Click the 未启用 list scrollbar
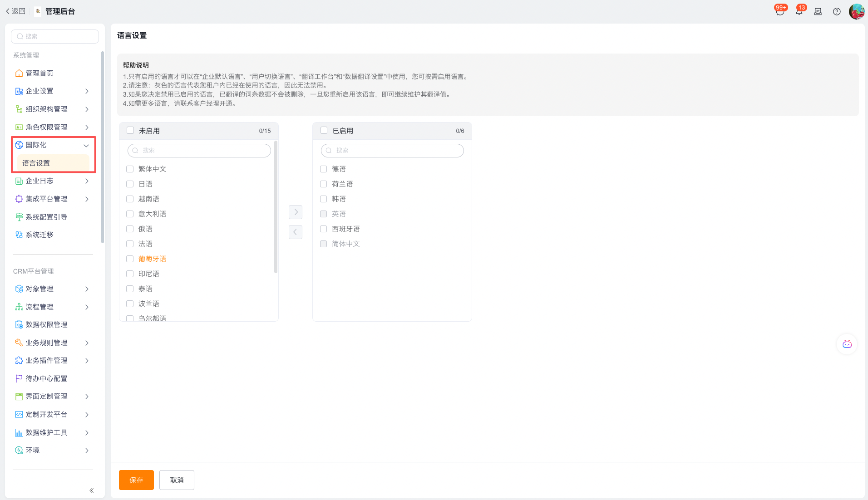This screenshot has height=500, width=868. 276,207
